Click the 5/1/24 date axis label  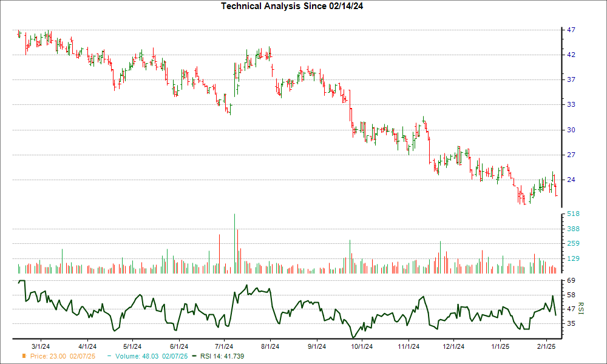(x=132, y=346)
